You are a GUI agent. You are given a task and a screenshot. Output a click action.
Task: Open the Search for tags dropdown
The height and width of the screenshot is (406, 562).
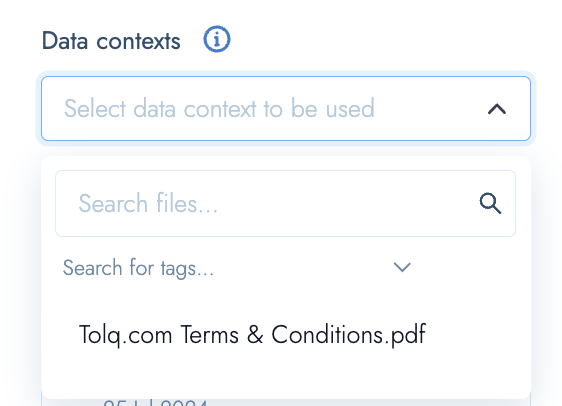click(237, 268)
